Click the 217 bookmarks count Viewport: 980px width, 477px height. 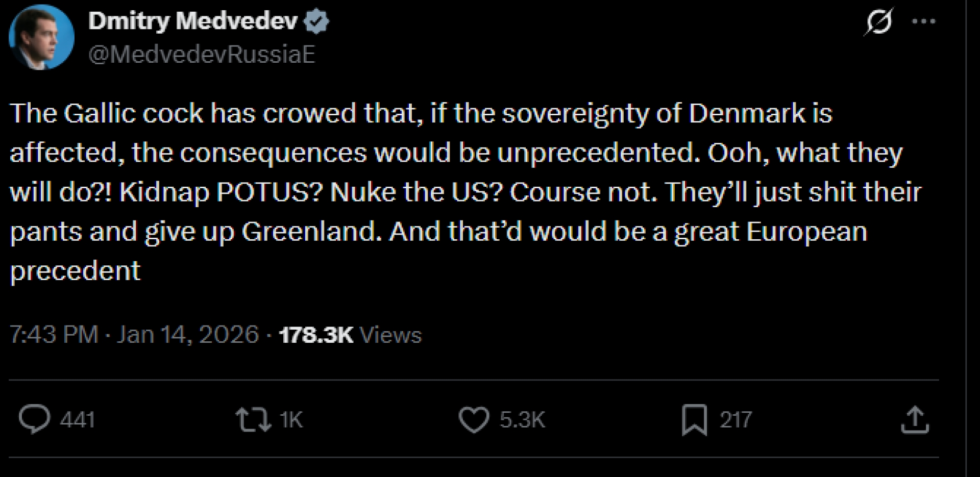point(736,420)
